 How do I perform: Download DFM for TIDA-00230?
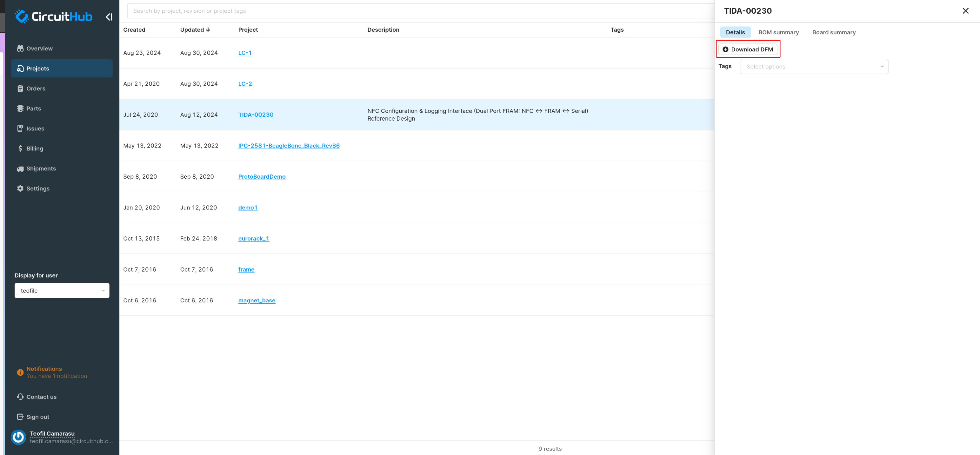pos(748,49)
